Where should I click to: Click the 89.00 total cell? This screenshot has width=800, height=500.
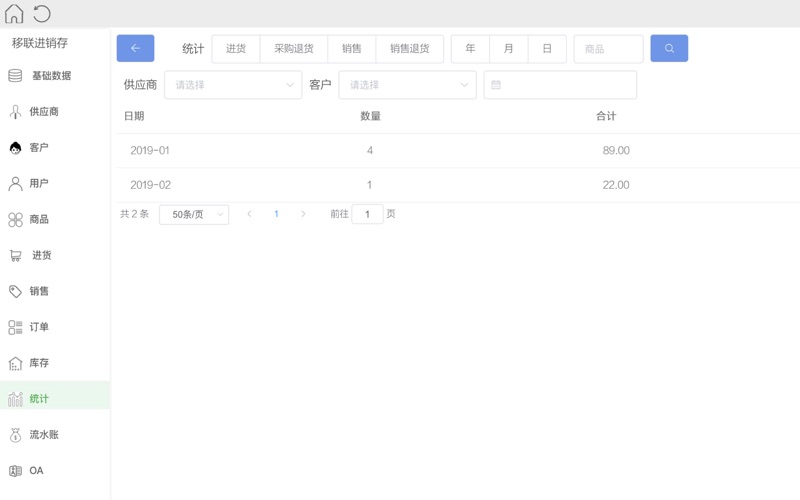tap(616, 151)
